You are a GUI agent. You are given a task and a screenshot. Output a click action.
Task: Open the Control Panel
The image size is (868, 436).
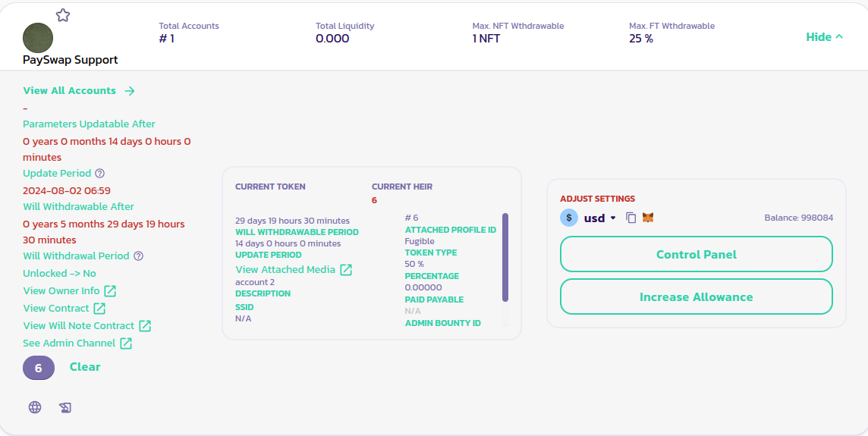tap(696, 255)
